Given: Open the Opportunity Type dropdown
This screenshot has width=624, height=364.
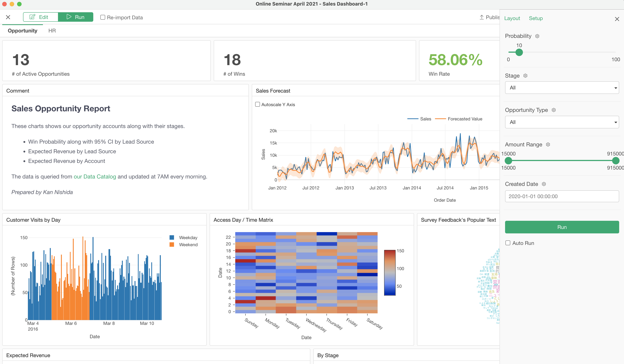Looking at the screenshot, I should (562, 122).
